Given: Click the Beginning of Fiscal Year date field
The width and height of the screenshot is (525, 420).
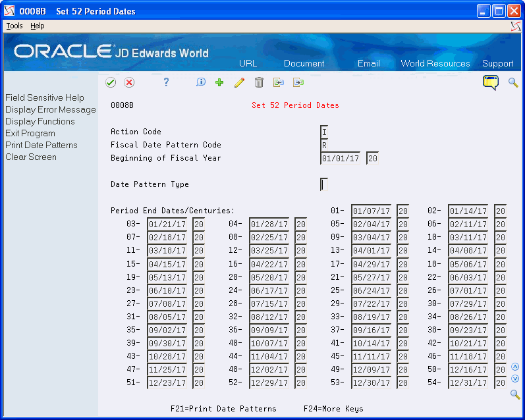Looking at the screenshot, I should (x=340, y=158).
